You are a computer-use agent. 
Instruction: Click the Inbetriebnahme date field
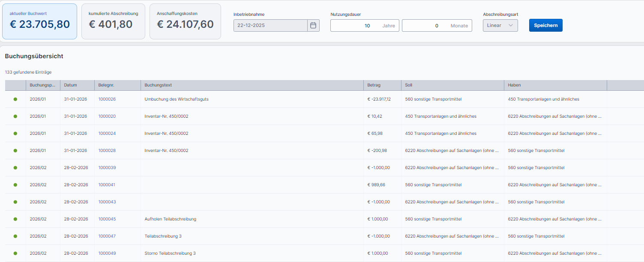coord(270,26)
